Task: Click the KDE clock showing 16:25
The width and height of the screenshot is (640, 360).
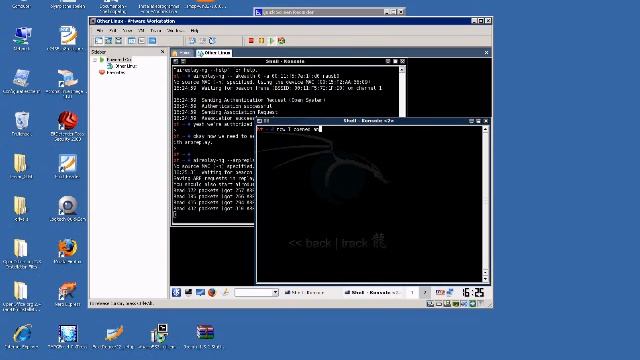Action: tap(473, 292)
